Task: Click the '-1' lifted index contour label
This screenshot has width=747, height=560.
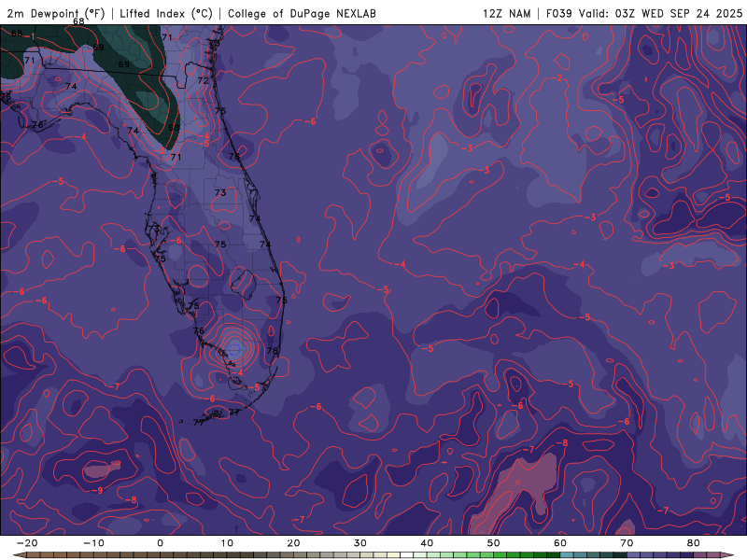Action: [x=30, y=36]
